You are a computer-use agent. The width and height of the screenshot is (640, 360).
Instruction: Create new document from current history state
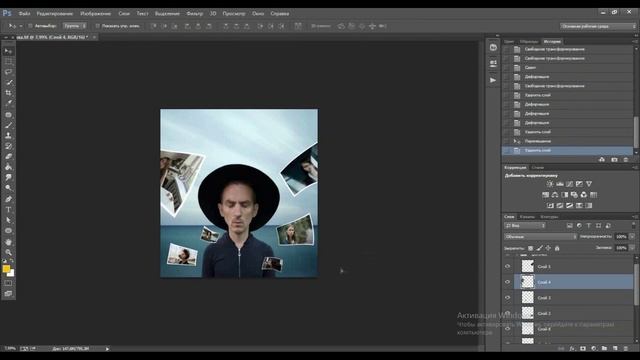point(602,160)
